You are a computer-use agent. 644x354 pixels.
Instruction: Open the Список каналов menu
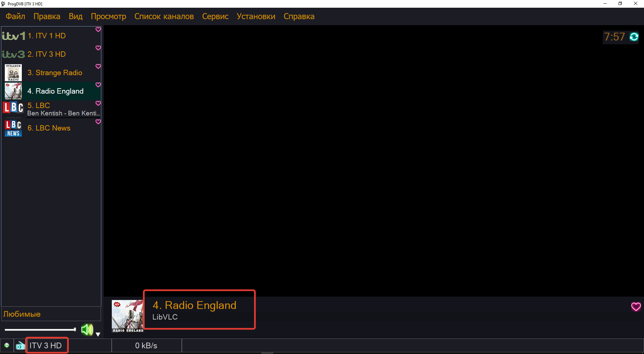point(164,16)
